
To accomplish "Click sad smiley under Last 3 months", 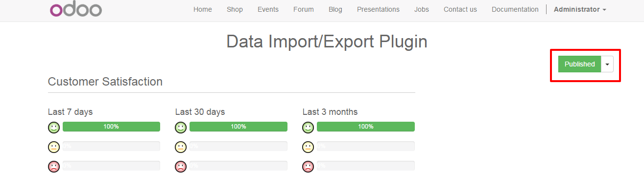I will 308,167.
